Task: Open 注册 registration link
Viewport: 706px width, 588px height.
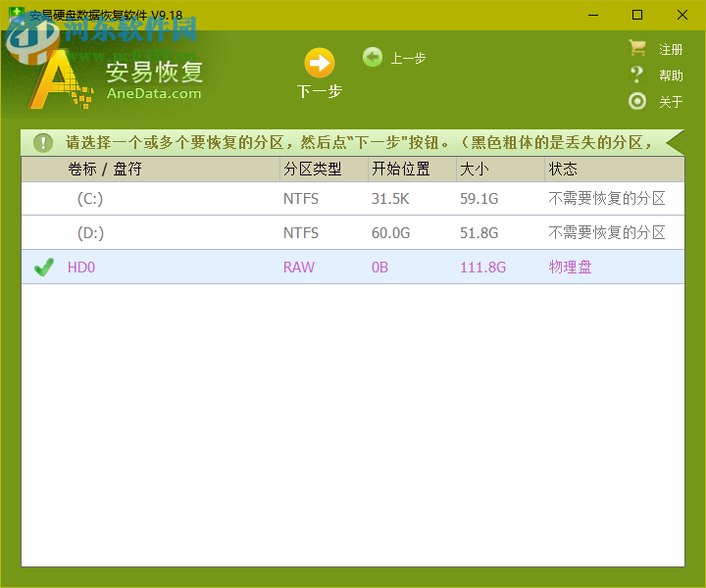Action: (x=671, y=49)
